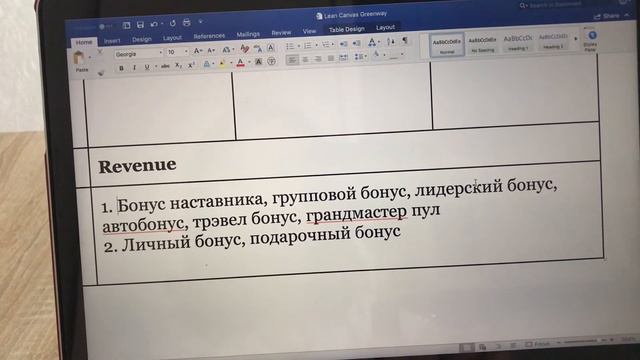Toggle Underline formatting
640x360 pixels.
point(147,67)
